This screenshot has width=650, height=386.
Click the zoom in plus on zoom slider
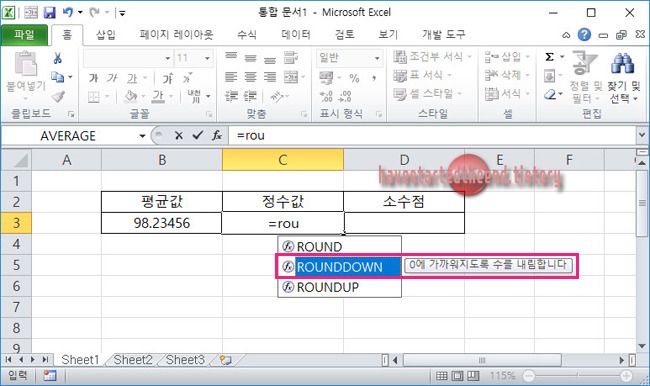coord(626,376)
